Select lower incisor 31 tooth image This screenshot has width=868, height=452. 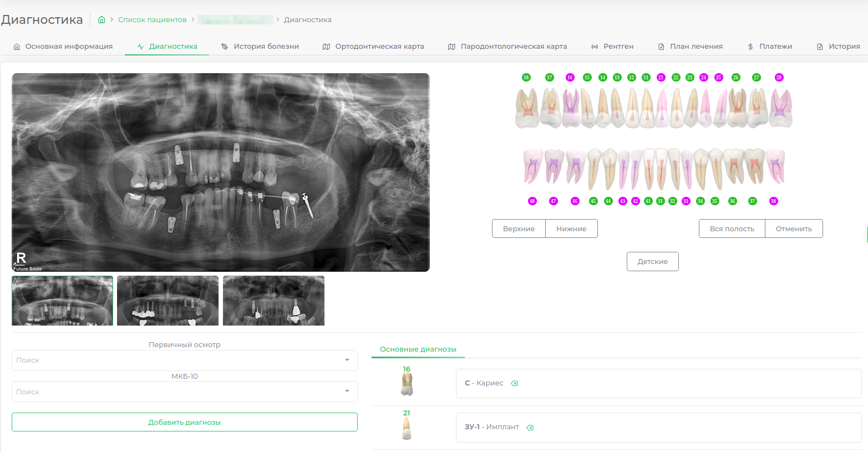[662, 169]
